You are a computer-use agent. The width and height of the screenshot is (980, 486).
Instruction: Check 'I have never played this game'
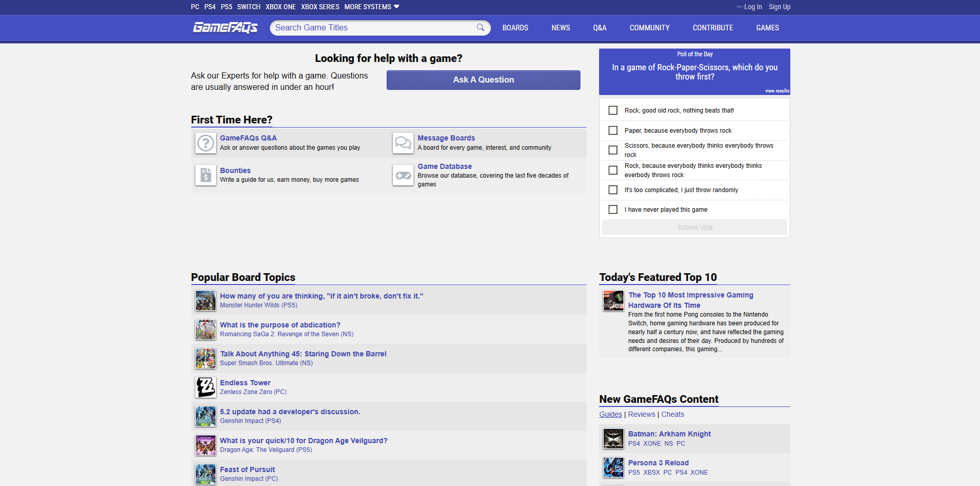tap(613, 210)
